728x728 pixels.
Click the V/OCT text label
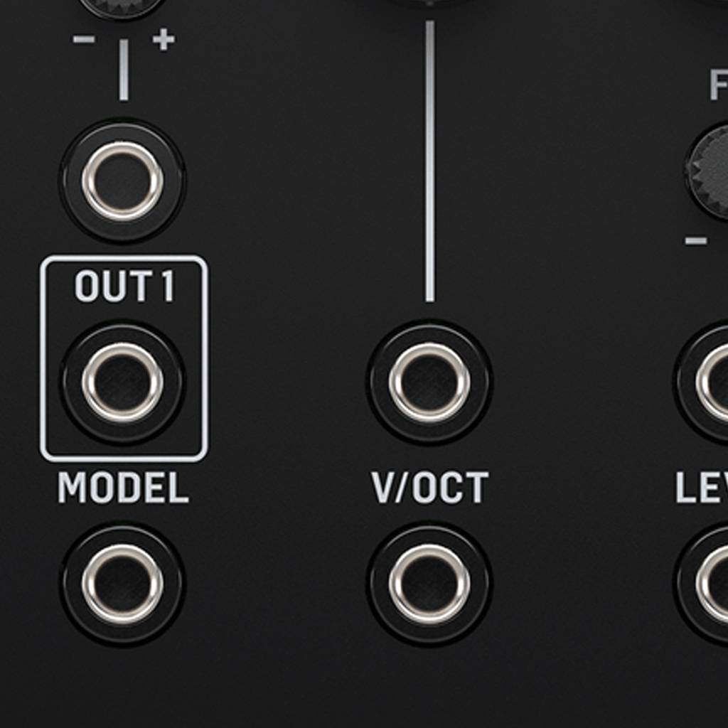point(430,488)
